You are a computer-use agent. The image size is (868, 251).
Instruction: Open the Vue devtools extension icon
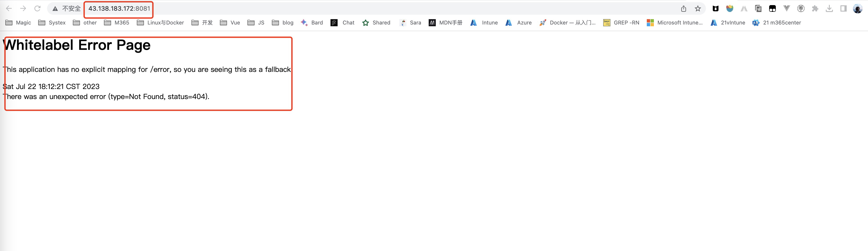(786, 8)
